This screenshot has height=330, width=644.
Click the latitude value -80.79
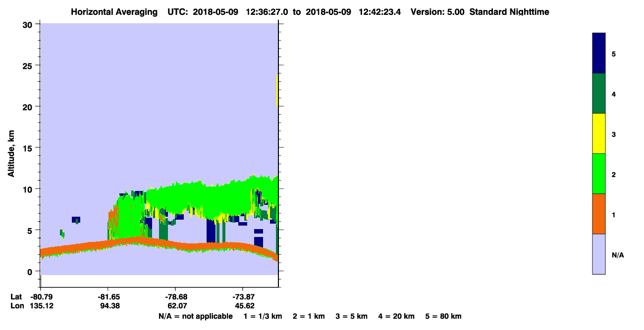click(x=41, y=297)
